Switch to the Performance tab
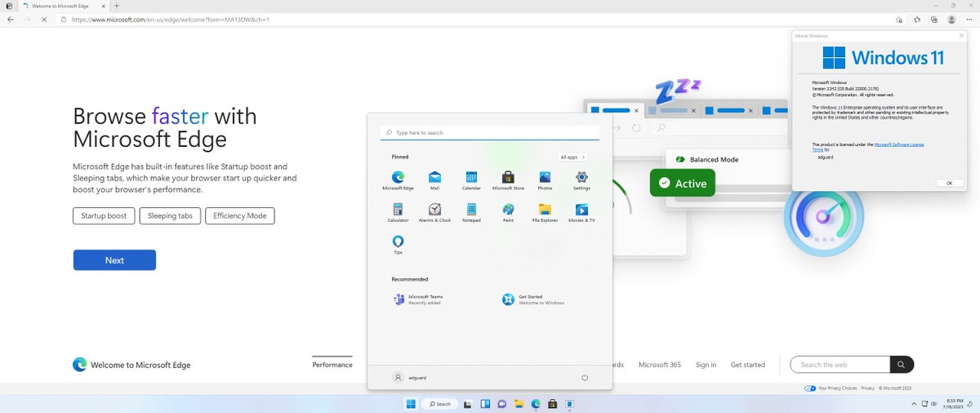 [332, 365]
